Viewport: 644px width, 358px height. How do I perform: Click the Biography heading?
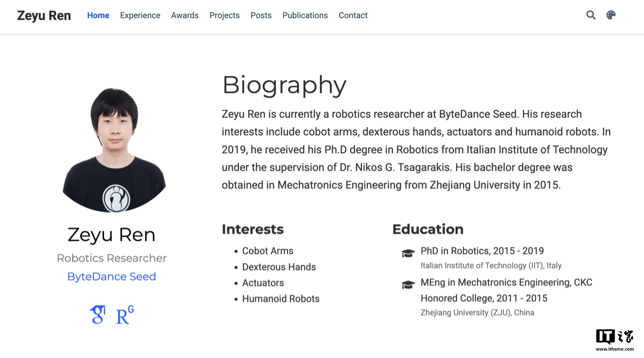pyautogui.click(x=284, y=85)
